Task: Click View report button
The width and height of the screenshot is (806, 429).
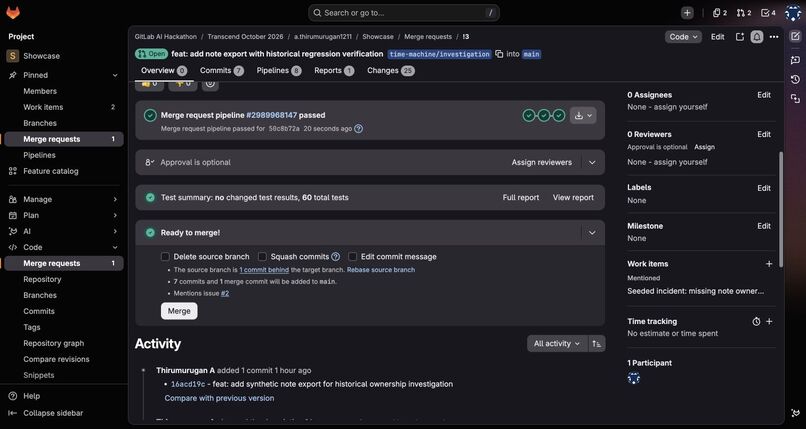Action: 573,197
